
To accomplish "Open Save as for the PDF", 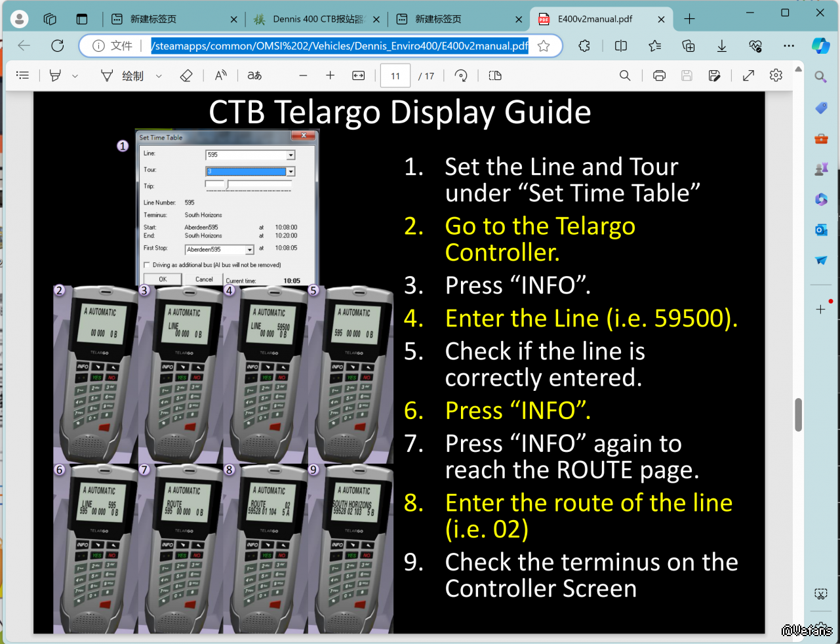I will [714, 75].
